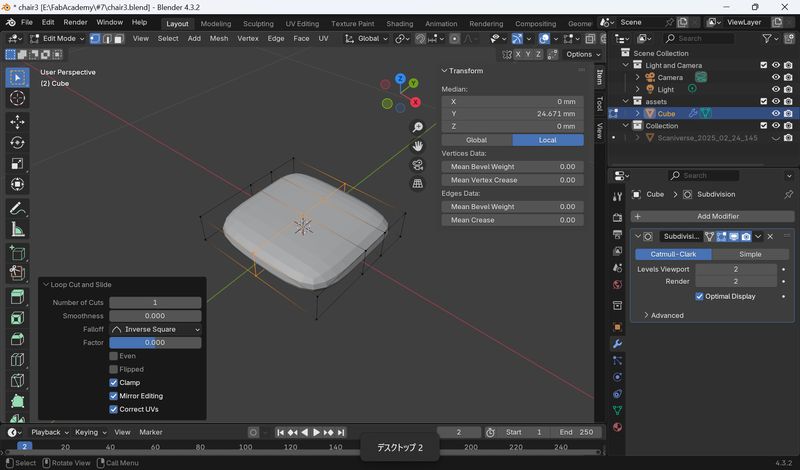Click the zoom viewport magnifier icon
800x470 pixels.
417,127
